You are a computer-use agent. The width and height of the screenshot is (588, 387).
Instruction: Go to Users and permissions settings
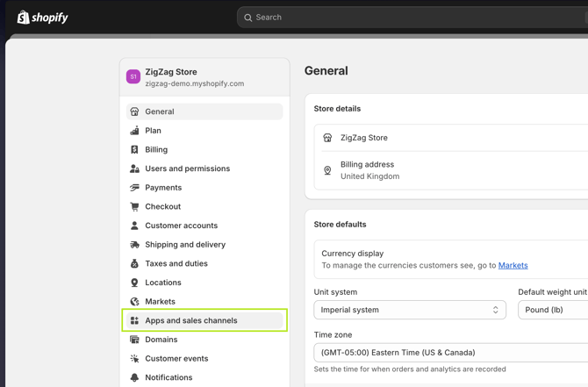point(187,168)
